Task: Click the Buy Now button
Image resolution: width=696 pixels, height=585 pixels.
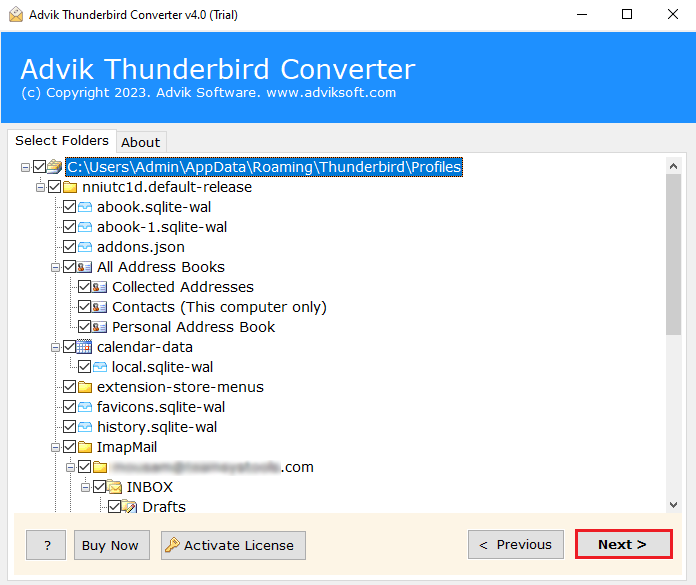Action: point(111,545)
